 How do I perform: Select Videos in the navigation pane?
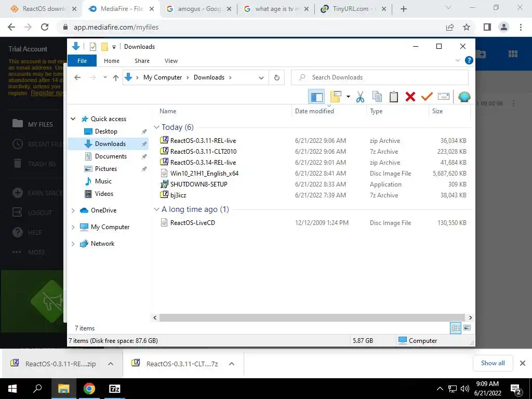click(104, 194)
